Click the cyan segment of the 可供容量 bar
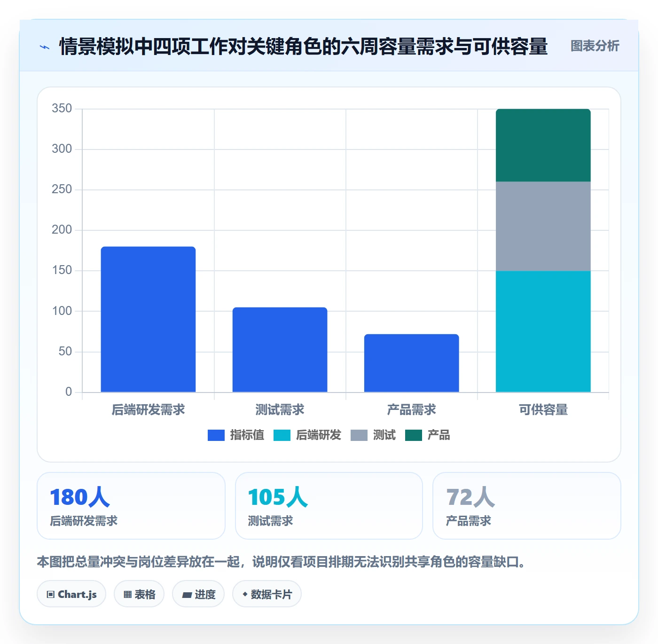 pyautogui.click(x=543, y=331)
